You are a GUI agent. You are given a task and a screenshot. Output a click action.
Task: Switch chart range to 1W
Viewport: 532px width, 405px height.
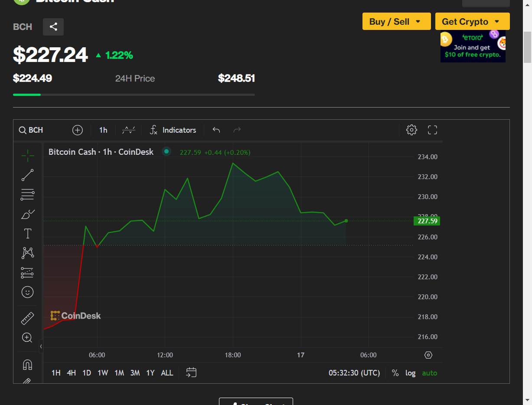click(103, 373)
